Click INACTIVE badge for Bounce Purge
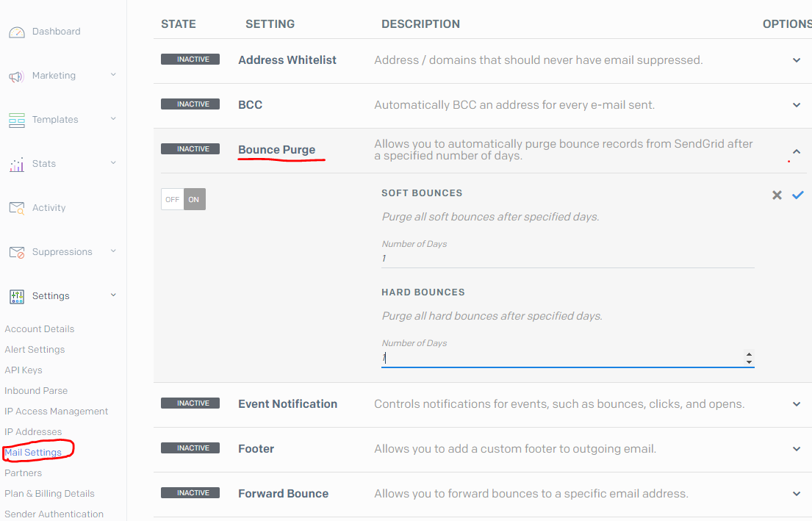 click(x=190, y=149)
